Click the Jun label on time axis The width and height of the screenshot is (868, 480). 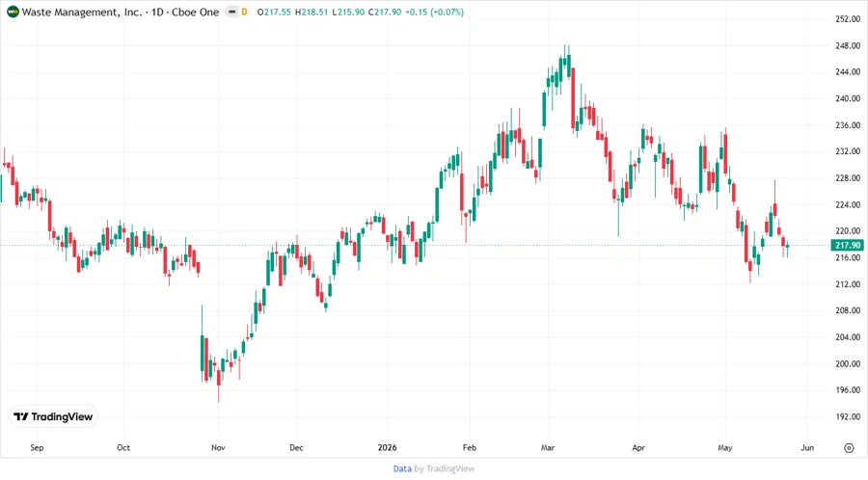coord(807,447)
